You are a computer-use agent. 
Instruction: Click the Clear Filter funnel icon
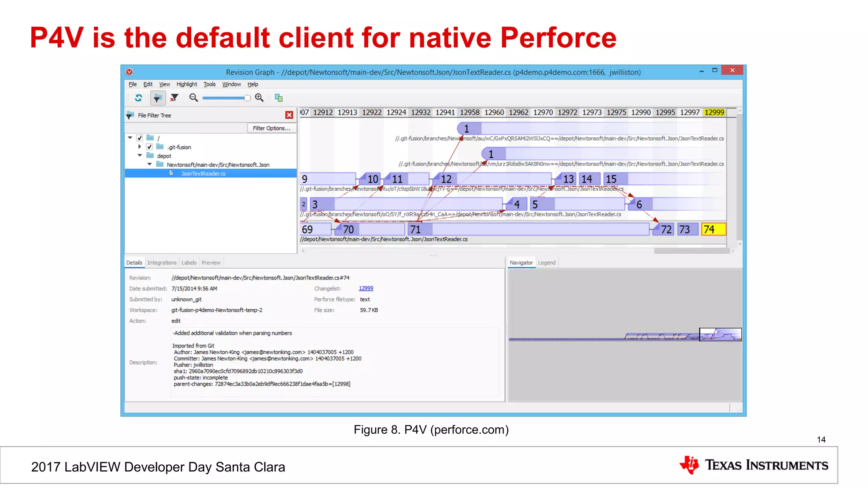(x=174, y=98)
